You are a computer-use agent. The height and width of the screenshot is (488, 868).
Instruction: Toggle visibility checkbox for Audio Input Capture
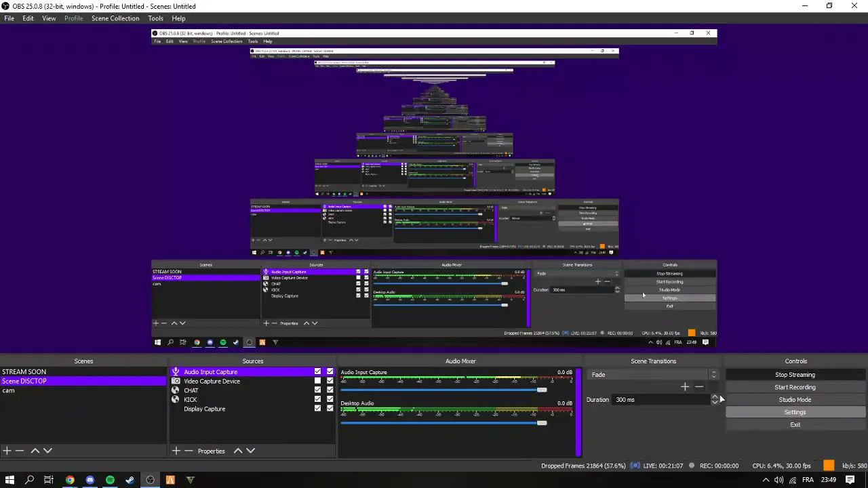click(317, 372)
